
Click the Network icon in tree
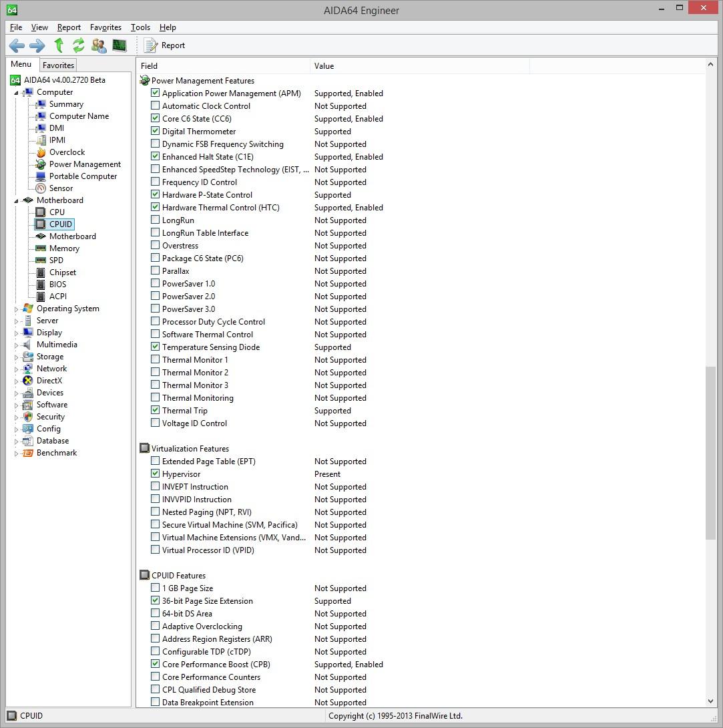[x=28, y=369]
